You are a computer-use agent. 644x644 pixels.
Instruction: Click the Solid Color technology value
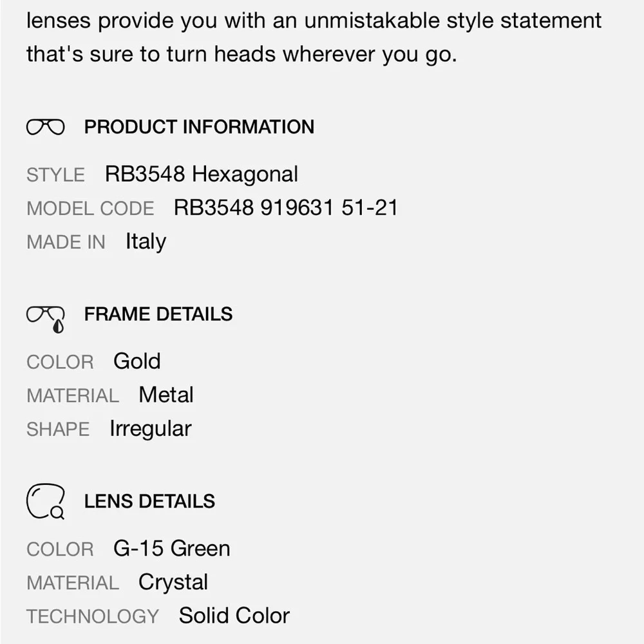[x=234, y=616]
